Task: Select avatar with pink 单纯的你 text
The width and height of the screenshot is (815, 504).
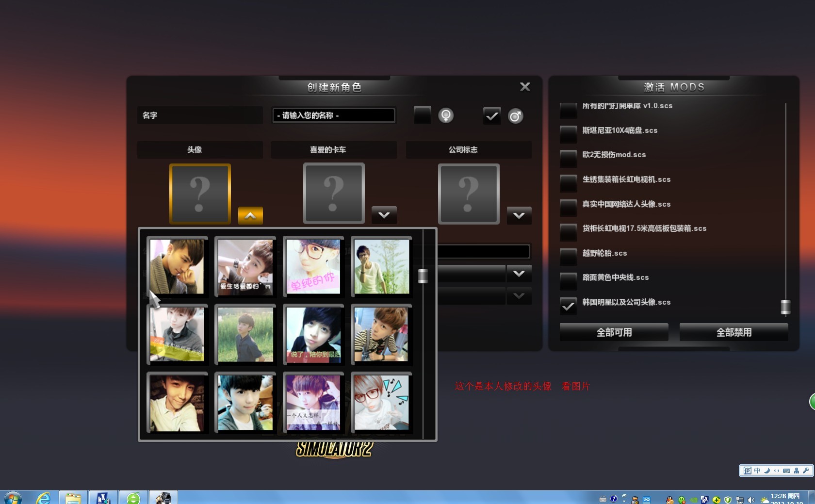Action: [x=313, y=266]
